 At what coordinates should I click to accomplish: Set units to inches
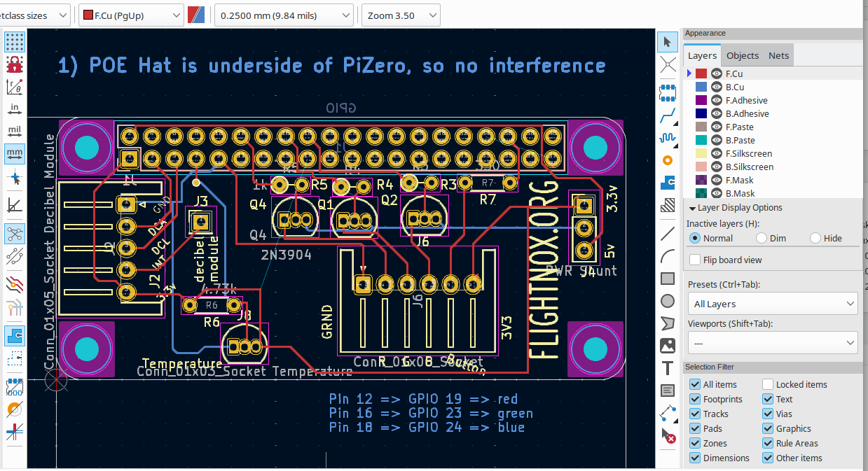click(x=14, y=109)
